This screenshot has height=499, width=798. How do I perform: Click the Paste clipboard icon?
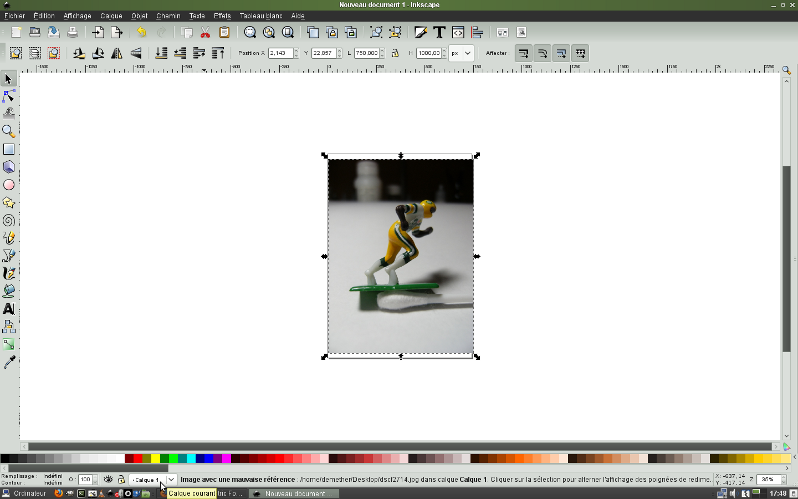coord(224,32)
